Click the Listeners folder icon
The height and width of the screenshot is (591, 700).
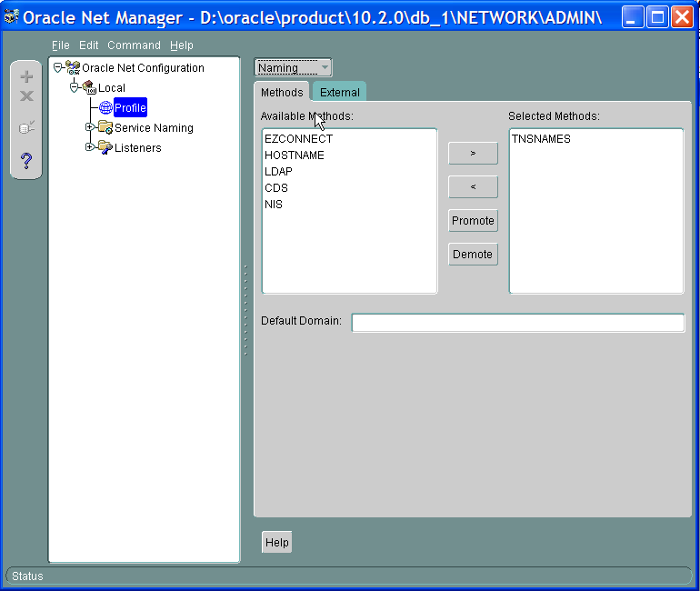pos(105,147)
